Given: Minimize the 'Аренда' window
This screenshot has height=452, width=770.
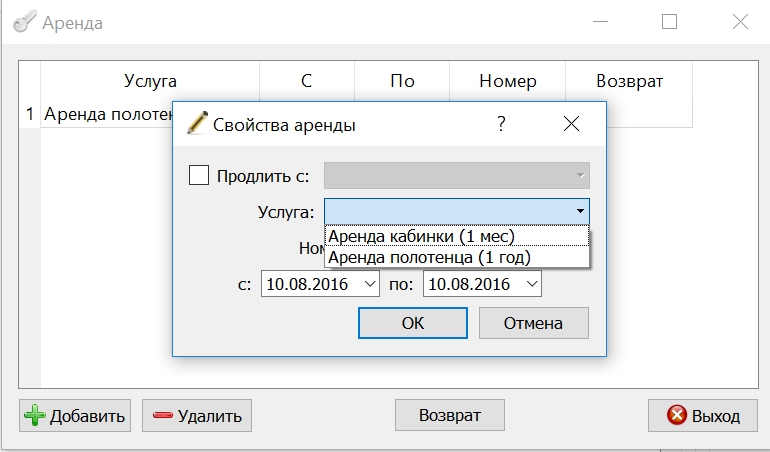Looking at the screenshot, I should [600, 22].
